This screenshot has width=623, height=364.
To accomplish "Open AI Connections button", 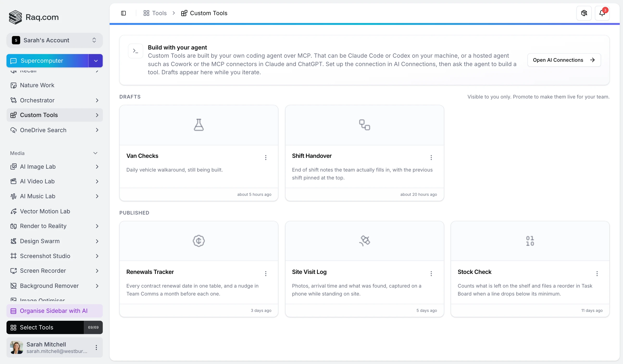I will (564, 60).
